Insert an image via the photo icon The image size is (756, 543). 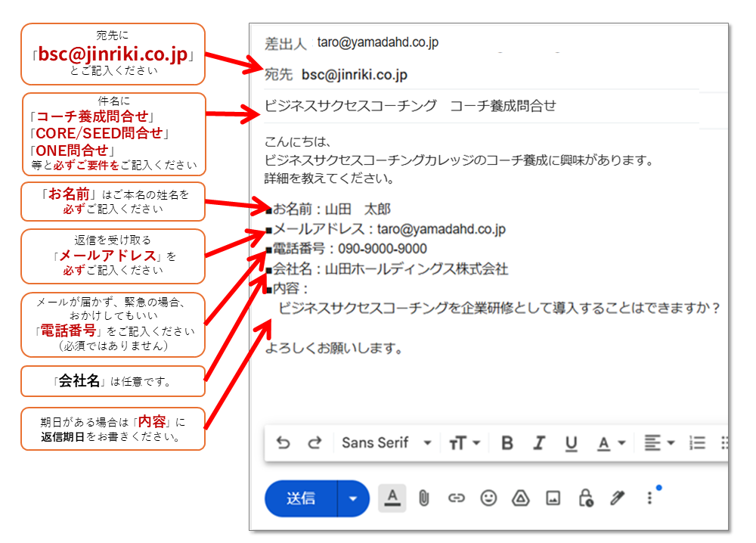click(x=553, y=499)
